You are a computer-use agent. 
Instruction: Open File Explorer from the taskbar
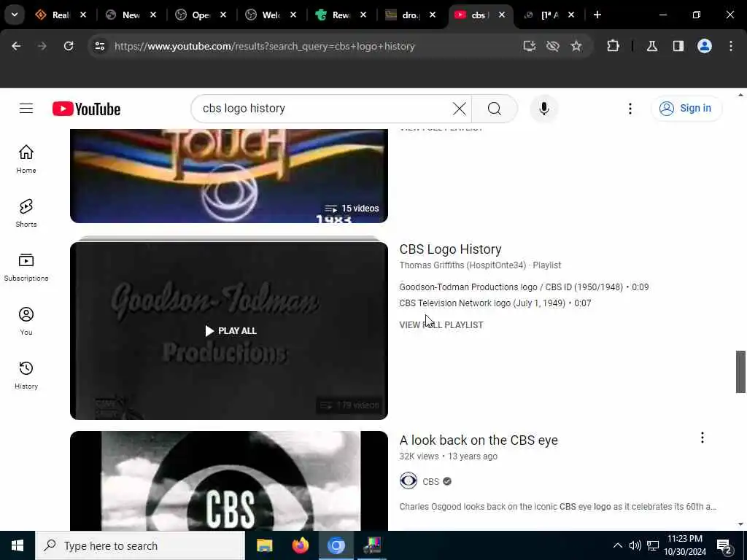click(x=264, y=545)
